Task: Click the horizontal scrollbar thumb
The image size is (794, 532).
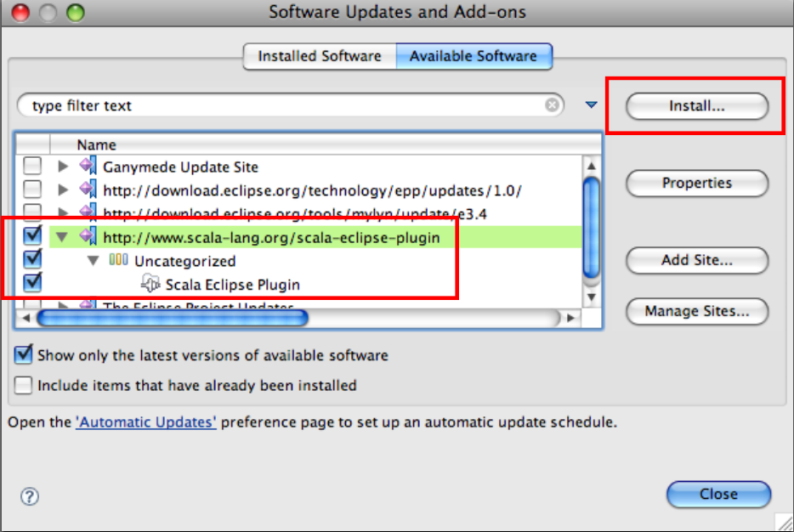Action: [173, 318]
